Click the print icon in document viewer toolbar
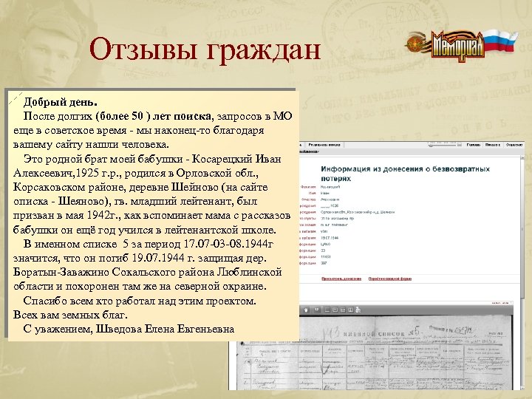This screenshot has width=532, height=399. (358, 310)
